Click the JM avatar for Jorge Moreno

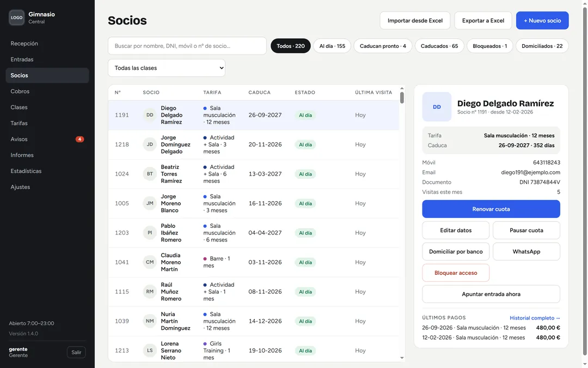pos(150,203)
